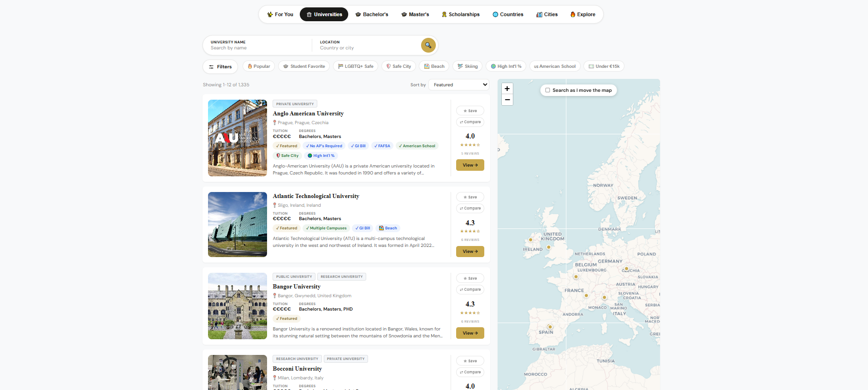Screen dimensions: 868x390
Task: Zoom out on the map
Action: point(507,100)
